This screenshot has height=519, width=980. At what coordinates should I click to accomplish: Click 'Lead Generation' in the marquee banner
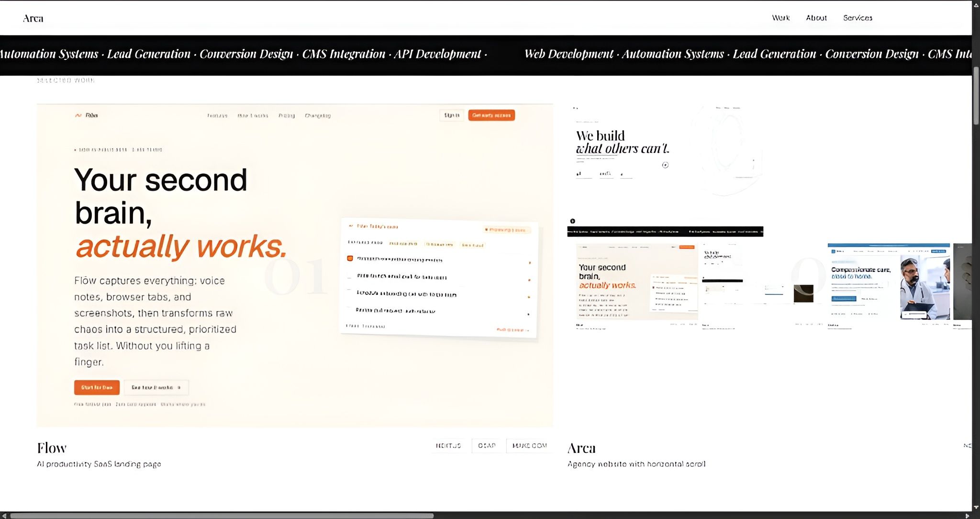[149, 54]
